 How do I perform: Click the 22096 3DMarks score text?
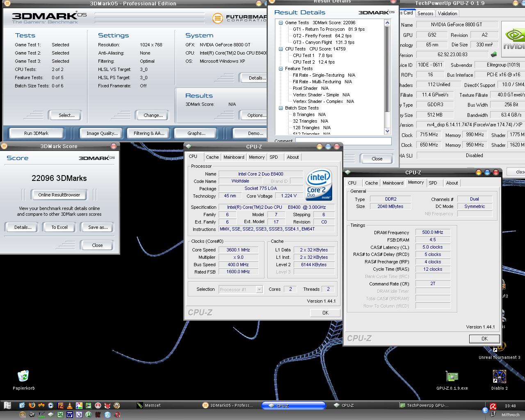pos(59,178)
